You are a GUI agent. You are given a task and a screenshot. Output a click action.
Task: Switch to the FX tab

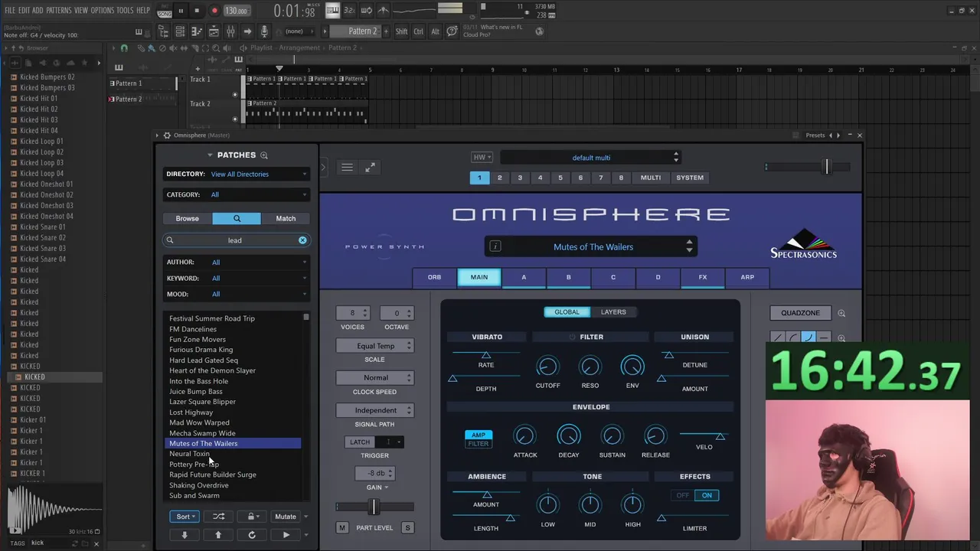[x=703, y=277]
